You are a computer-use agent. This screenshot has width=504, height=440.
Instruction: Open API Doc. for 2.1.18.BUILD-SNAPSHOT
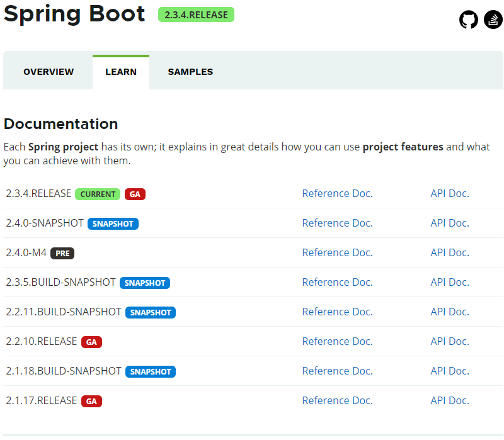pos(450,371)
